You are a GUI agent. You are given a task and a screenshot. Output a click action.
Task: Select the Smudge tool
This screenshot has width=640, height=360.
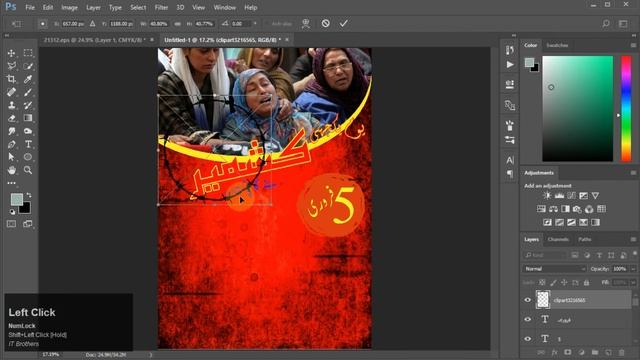pyautogui.click(x=11, y=131)
